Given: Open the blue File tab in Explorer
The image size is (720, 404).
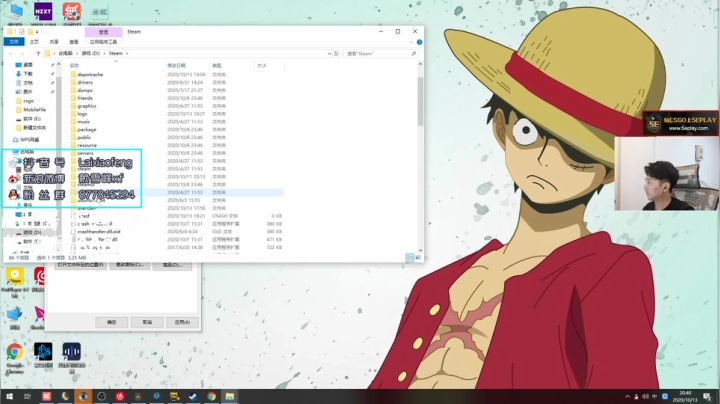Looking at the screenshot, I should coord(14,42).
